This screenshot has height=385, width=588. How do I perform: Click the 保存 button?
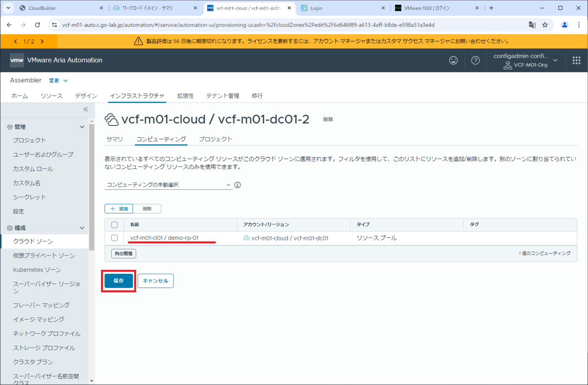pos(119,281)
